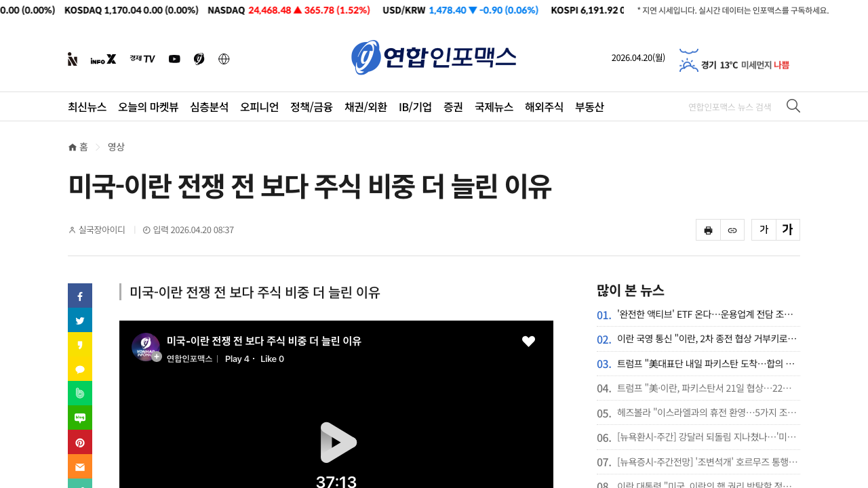Open the 채권/외환 menu
This screenshot has height=488, width=868.
click(x=366, y=106)
